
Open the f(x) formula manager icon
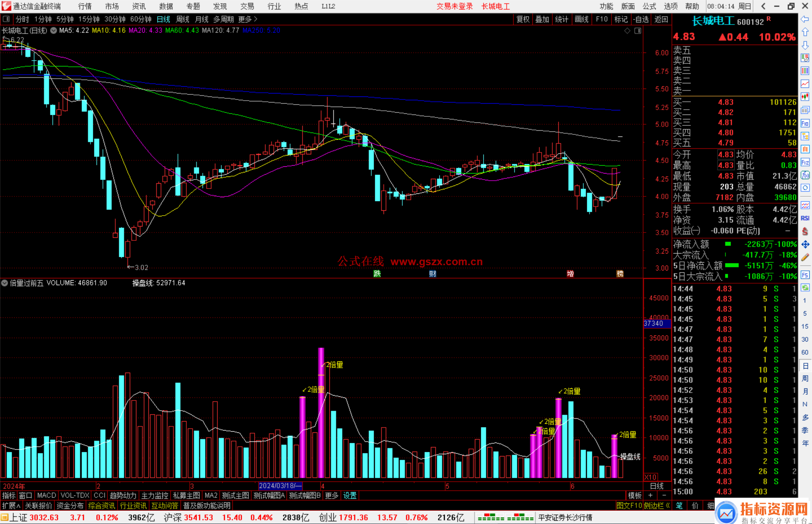(x=805, y=175)
